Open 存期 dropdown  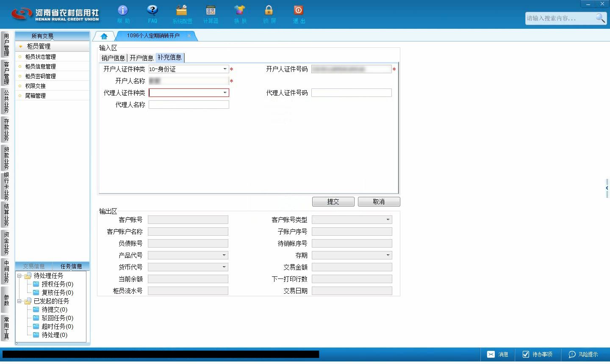point(388,255)
